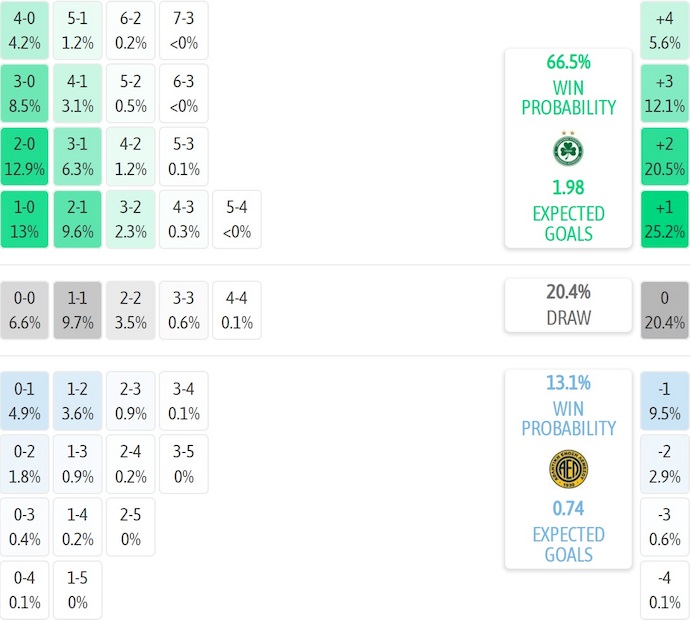Open the 20.4% DRAW summary box
Screen dimensions: 690x620
click(568, 305)
